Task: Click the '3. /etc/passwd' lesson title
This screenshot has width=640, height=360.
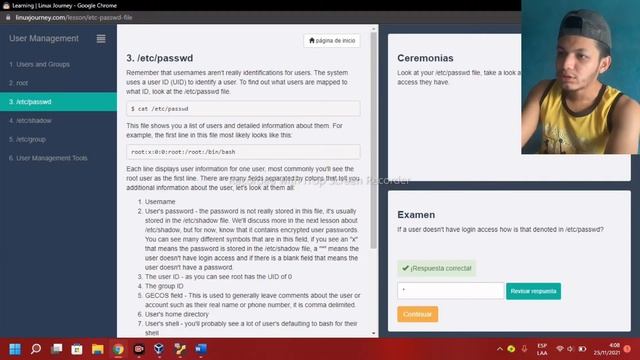Action: pos(160,58)
